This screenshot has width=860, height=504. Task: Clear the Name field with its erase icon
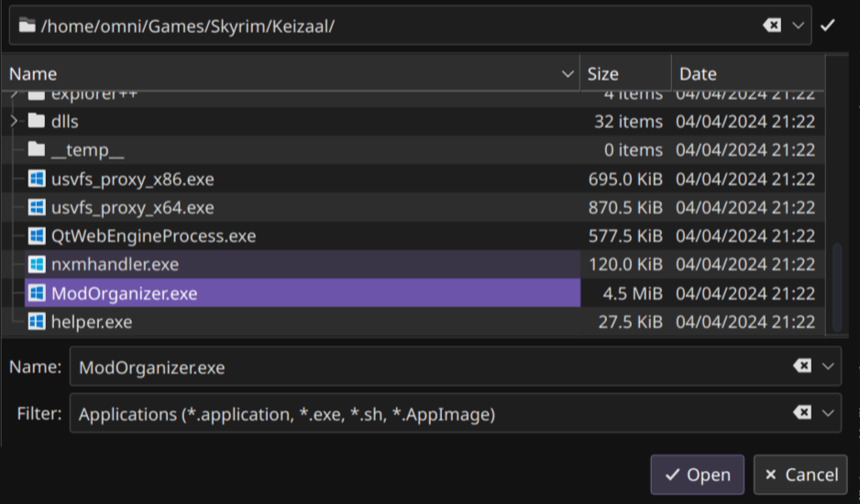(802, 366)
